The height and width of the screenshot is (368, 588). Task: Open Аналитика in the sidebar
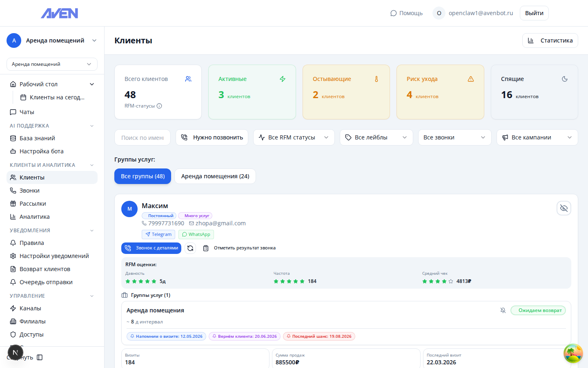[x=34, y=217]
